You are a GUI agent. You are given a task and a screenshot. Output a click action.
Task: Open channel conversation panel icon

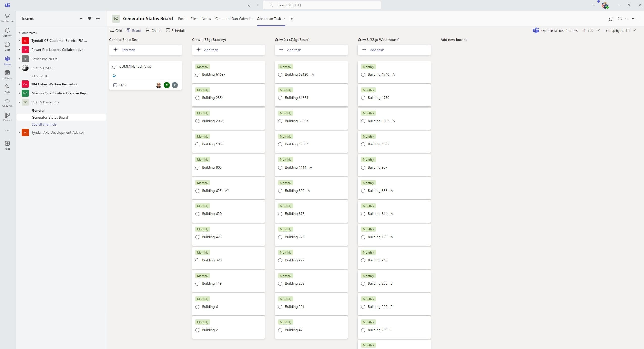[x=611, y=19]
